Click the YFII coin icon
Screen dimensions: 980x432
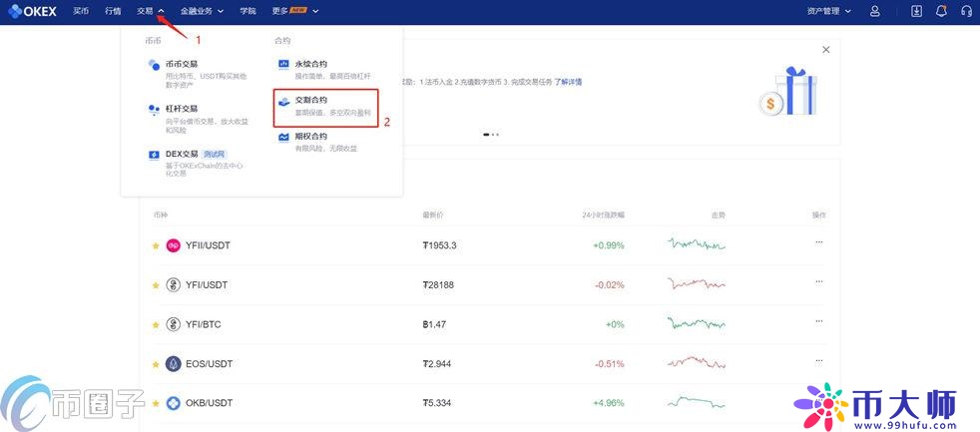pyautogui.click(x=173, y=245)
